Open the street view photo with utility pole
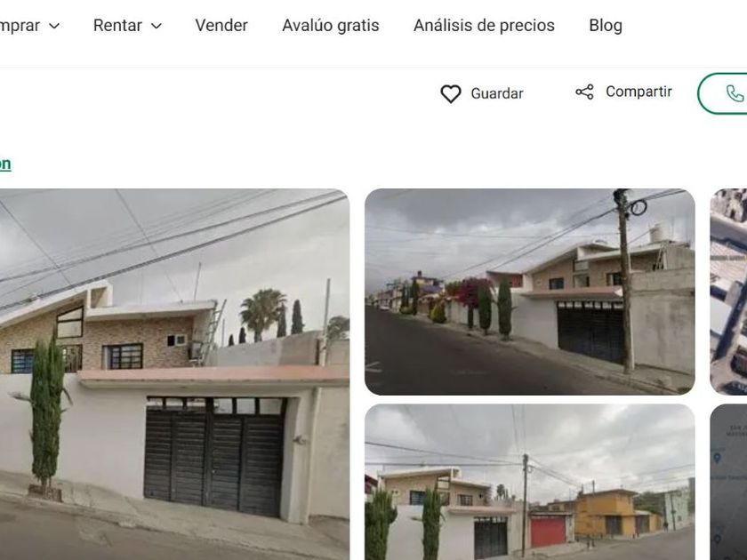The image size is (747, 560). click(x=530, y=292)
